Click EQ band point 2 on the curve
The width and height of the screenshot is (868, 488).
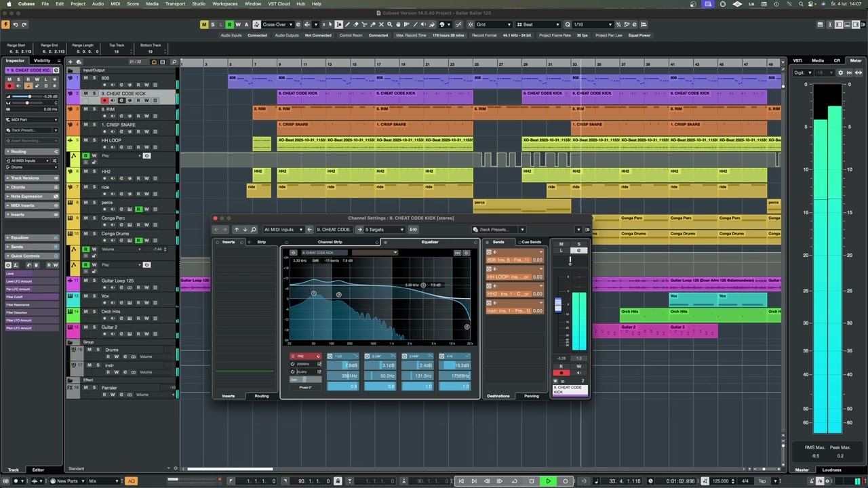[x=313, y=293]
